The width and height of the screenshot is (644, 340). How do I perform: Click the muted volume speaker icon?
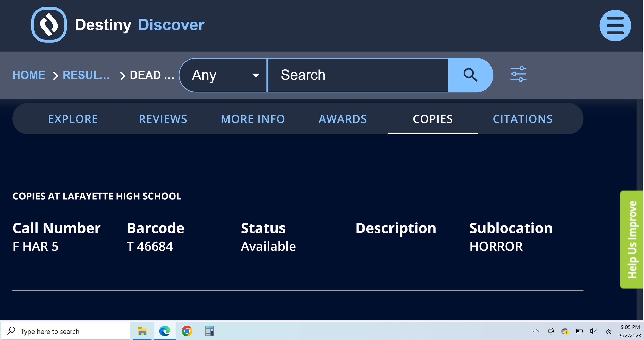click(x=593, y=331)
